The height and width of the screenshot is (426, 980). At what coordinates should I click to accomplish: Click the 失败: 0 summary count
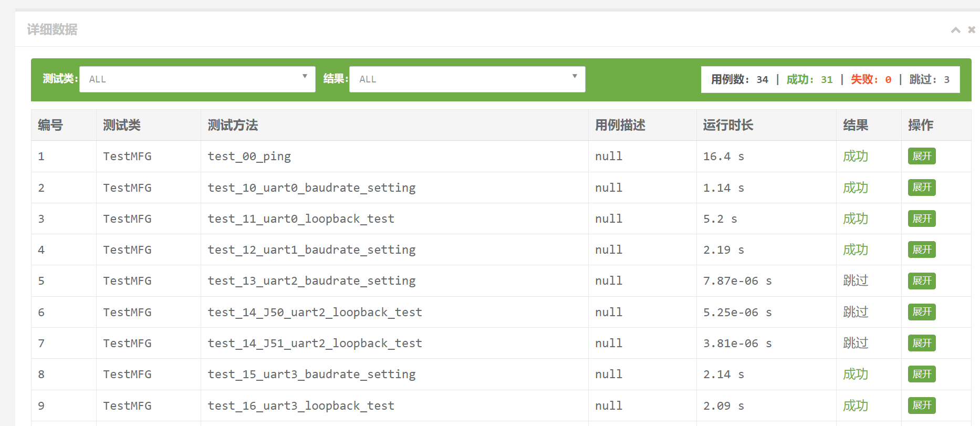click(871, 79)
